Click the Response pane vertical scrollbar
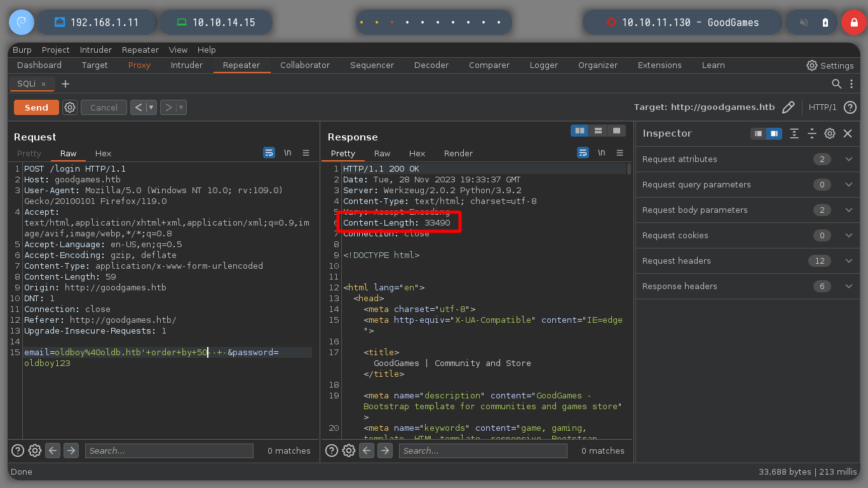868x488 pixels. click(629, 168)
